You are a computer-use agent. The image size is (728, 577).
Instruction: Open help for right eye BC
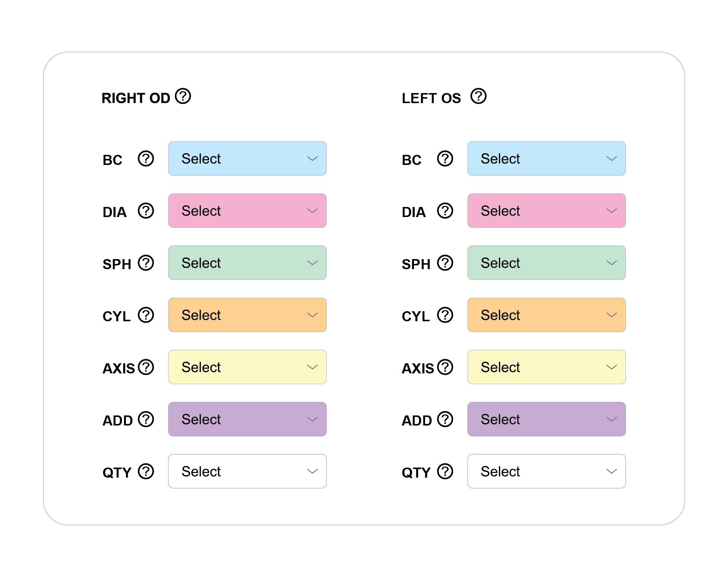pos(146,159)
